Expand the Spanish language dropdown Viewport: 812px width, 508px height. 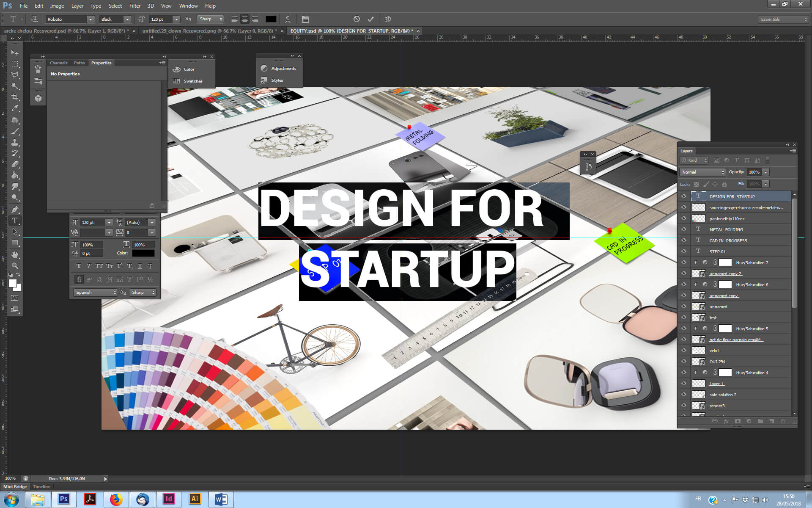pyautogui.click(x=96, y=293)
